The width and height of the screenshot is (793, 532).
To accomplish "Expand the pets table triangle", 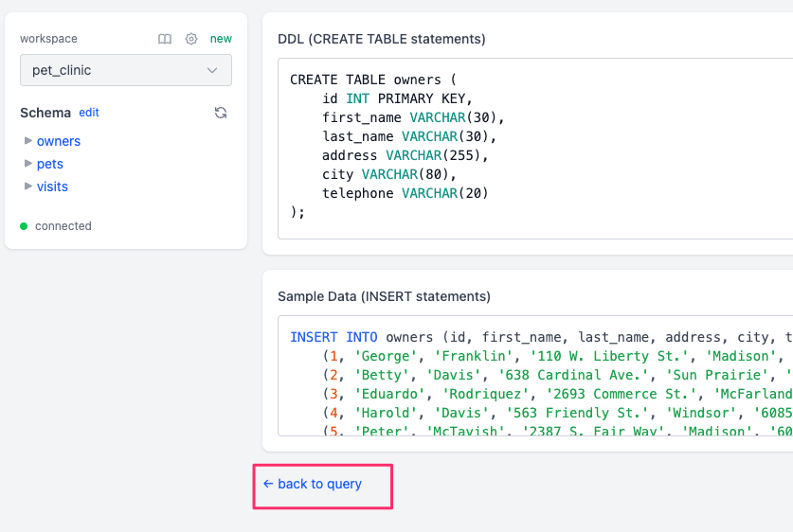I will click(x=28, y=164).
